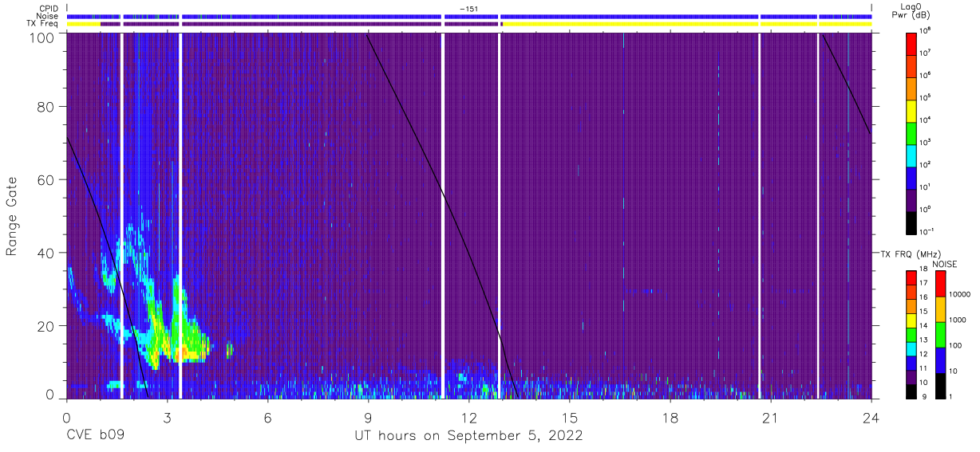Click Range Gate axis tick label '60'

[47, 179]
